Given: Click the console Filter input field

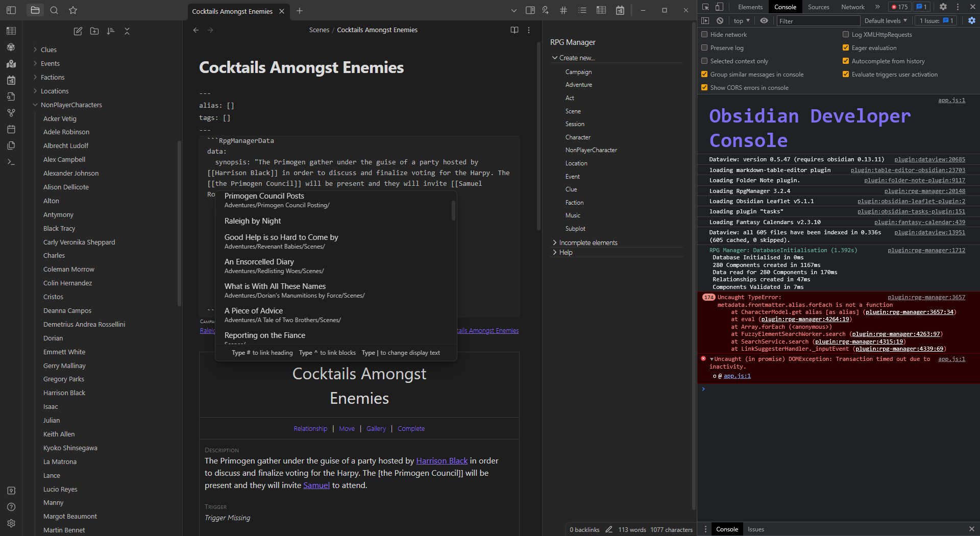Looking at the screenshot, I should coord(818,21).
